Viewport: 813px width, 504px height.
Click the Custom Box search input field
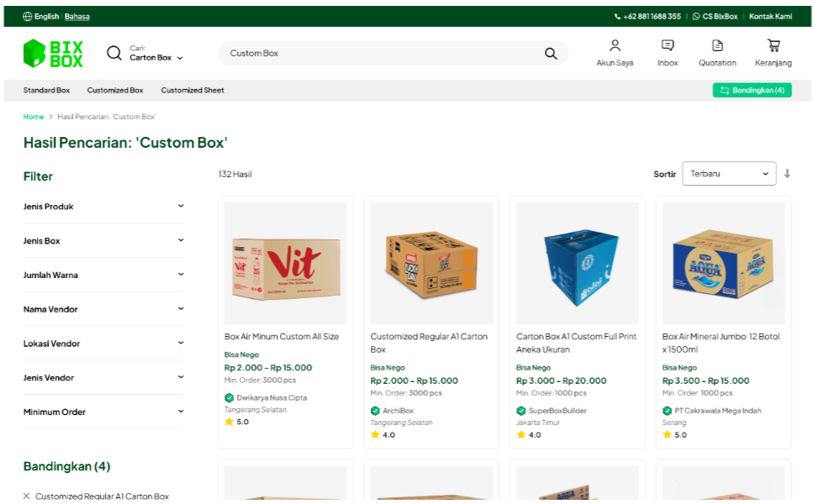378,54
